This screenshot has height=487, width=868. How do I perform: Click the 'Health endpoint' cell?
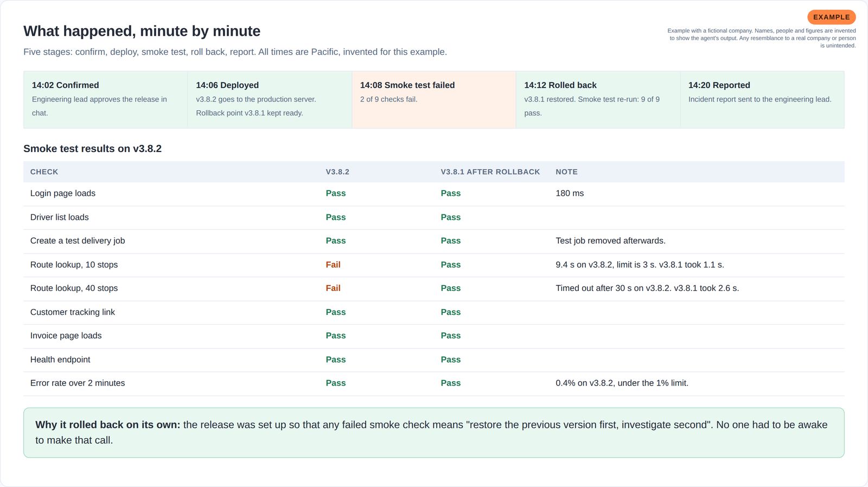[60, 359]
